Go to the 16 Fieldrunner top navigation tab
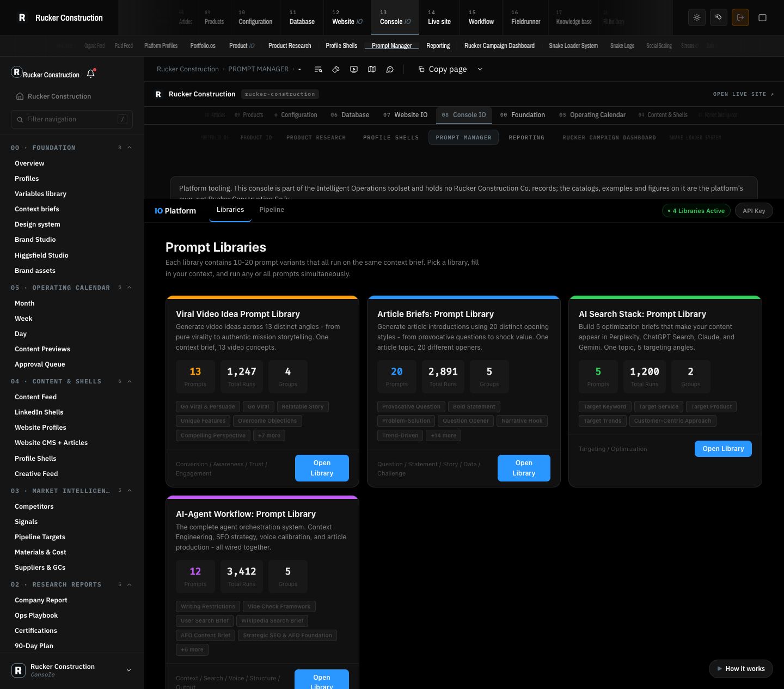Viewport: 784px width, 689px height. coord(526,17)
